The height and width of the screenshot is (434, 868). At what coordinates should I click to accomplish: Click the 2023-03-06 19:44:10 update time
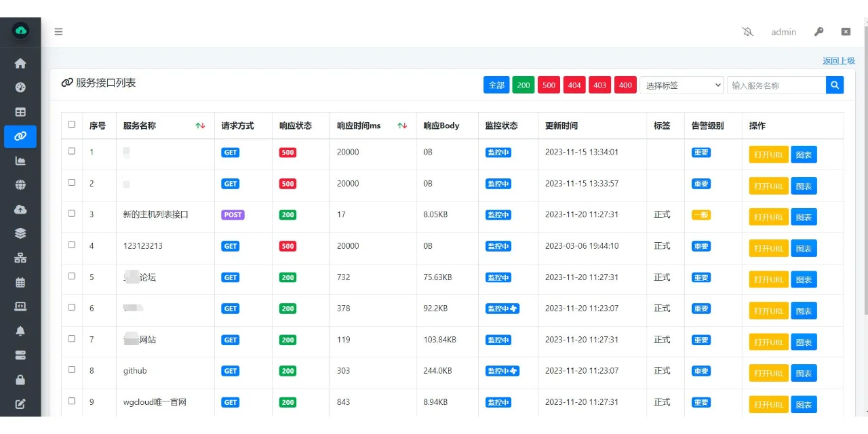[582, 246]
